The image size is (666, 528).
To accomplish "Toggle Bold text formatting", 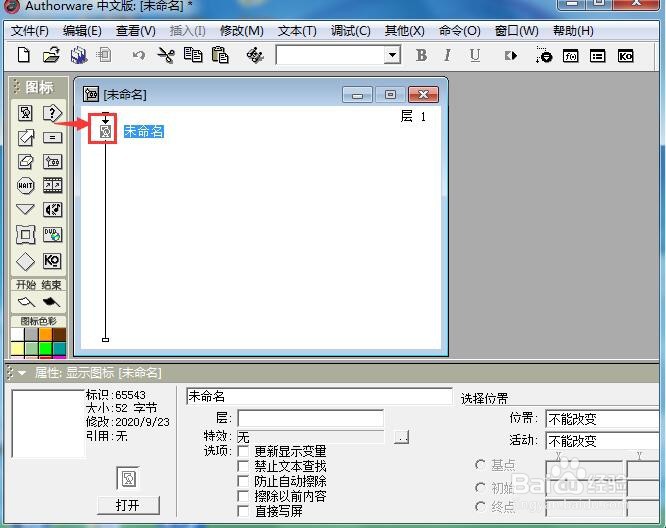I will click(421, 55).
